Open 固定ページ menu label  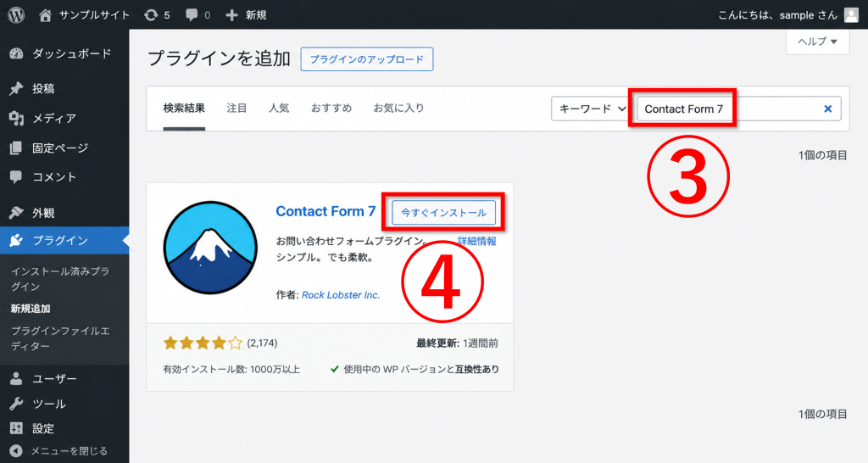[x=60, y=148]
